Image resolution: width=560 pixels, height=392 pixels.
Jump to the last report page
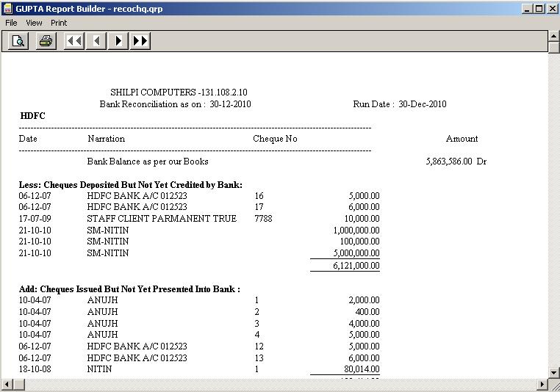click(140, 41)
